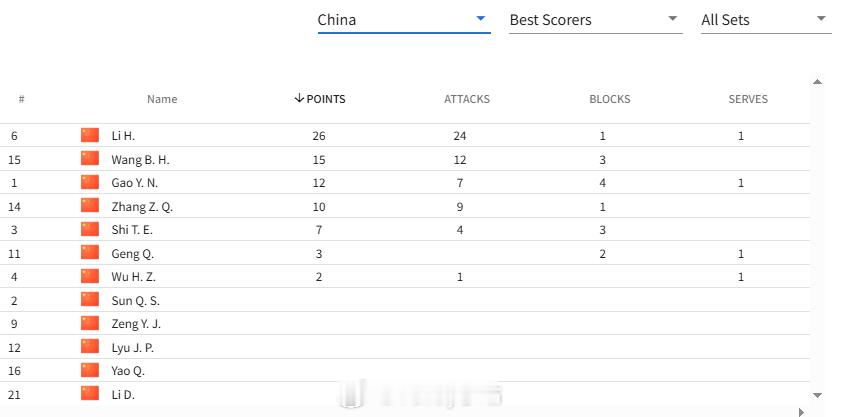Select player name Shi T. E.

pyautogui.click(x=132, y=230)
